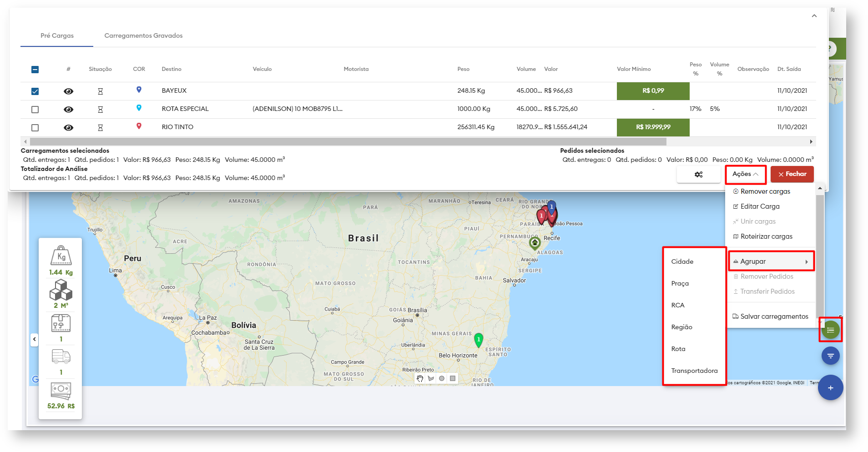Screen dimensions: 868x452
Task: Group by Transportadora in the submenu
Action: click(x=695, y=371)
